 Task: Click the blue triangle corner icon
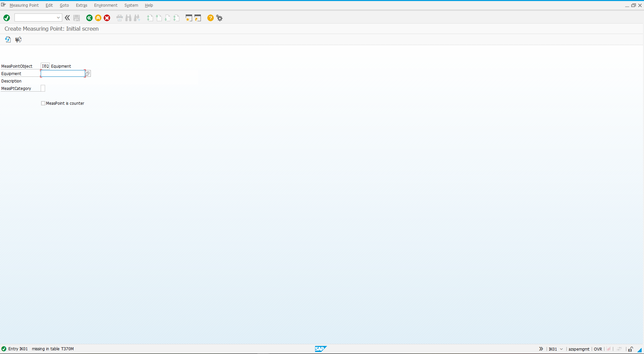pos(639,350)
